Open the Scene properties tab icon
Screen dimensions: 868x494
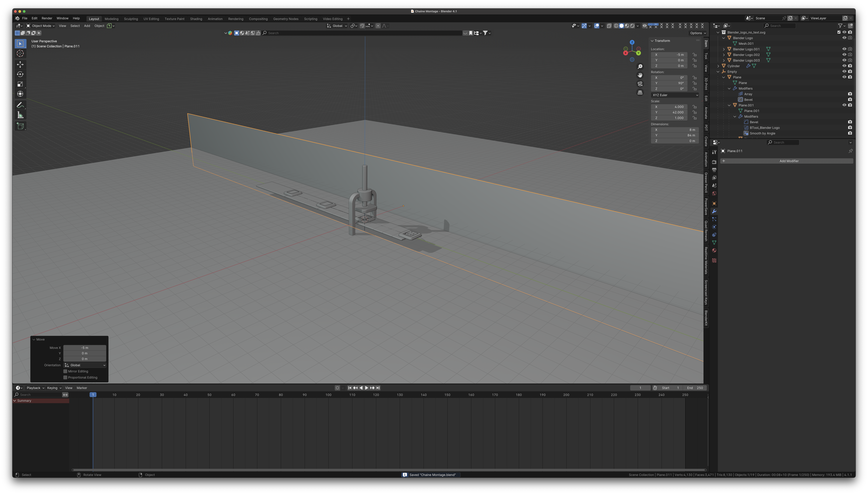(x=714, y=186)
